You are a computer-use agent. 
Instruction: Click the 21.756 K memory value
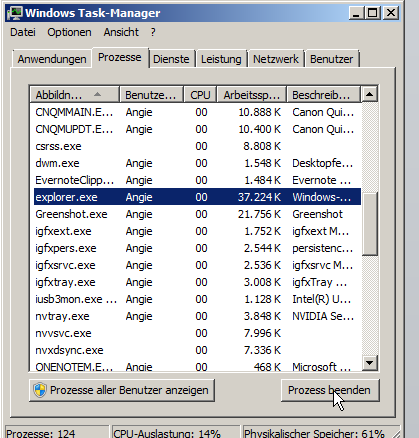(x=259, y=214)
